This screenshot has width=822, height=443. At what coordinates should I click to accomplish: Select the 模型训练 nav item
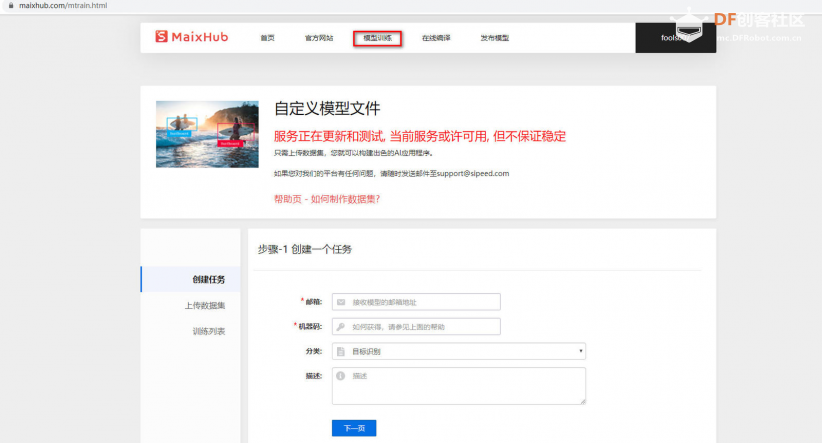tap(377, 38)
